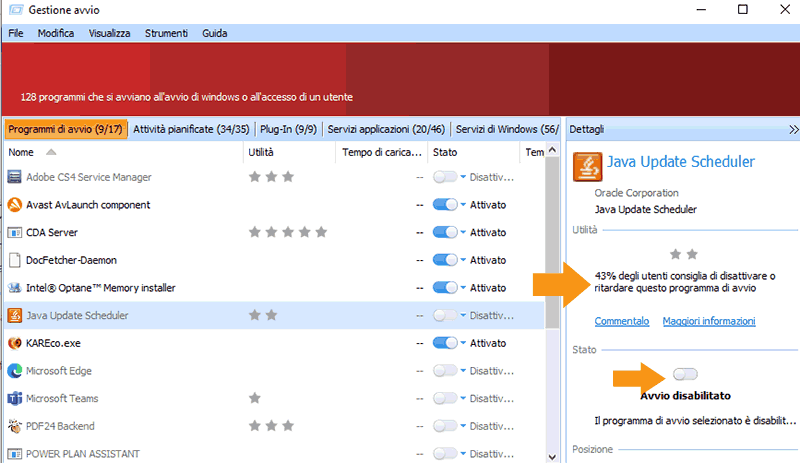The image size is (800, 463).
Task: Click the Commentalo link
Action: coord(621,321)
